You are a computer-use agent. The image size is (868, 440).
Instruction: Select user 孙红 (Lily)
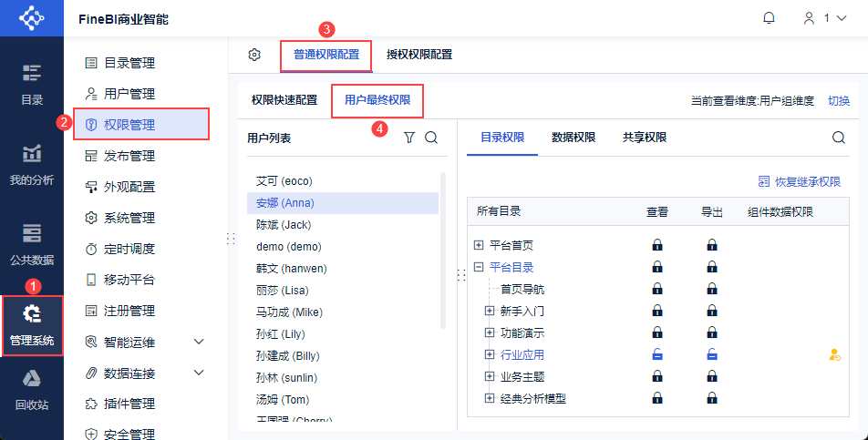tap(343, 333)
